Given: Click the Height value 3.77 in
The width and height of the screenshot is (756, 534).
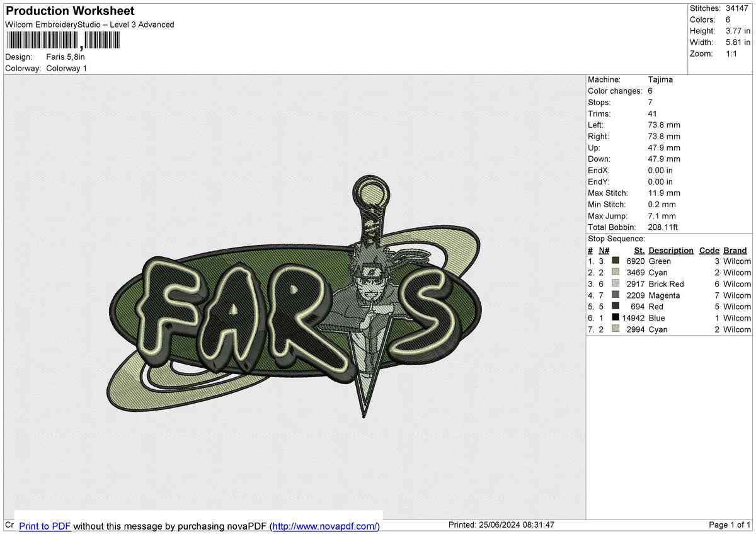Looking at the screenshot, I should 737,31.
